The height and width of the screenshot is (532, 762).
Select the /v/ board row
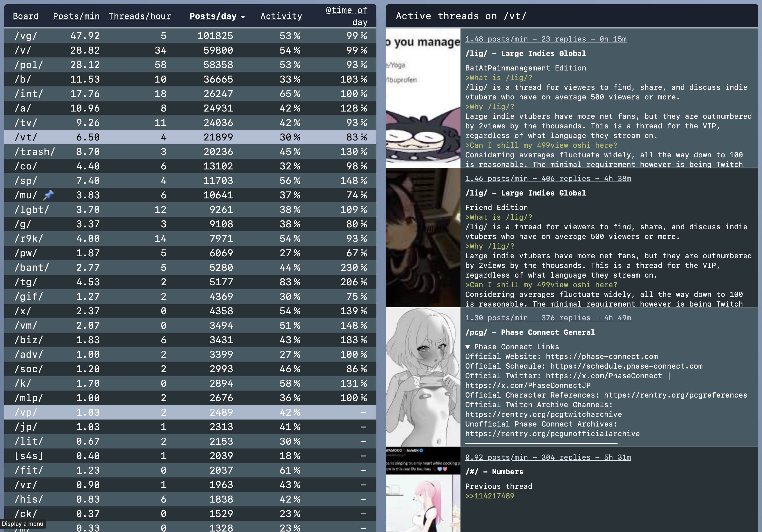tap(190, 50)
